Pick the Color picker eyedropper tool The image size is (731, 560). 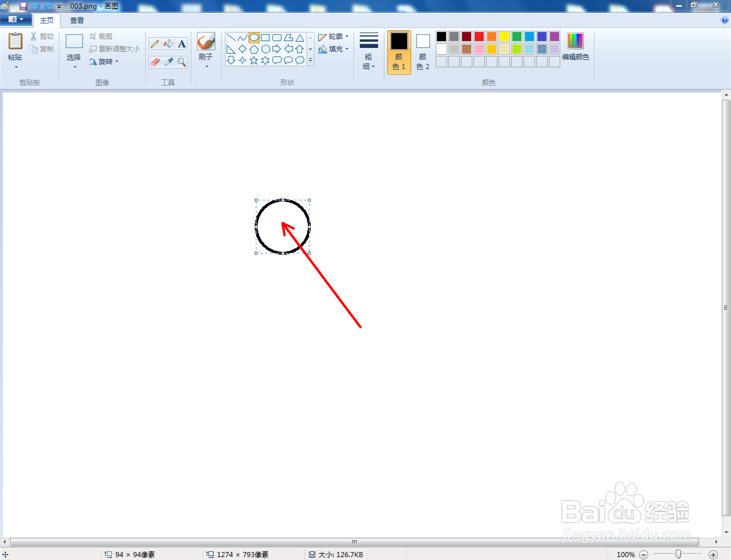tap(168, 62)
